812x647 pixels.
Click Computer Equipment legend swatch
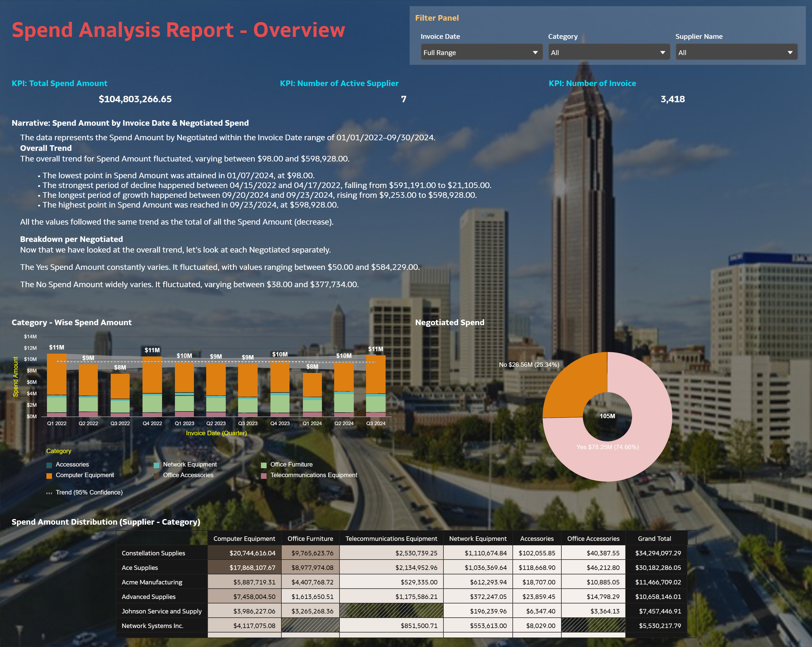pos(49,476)
